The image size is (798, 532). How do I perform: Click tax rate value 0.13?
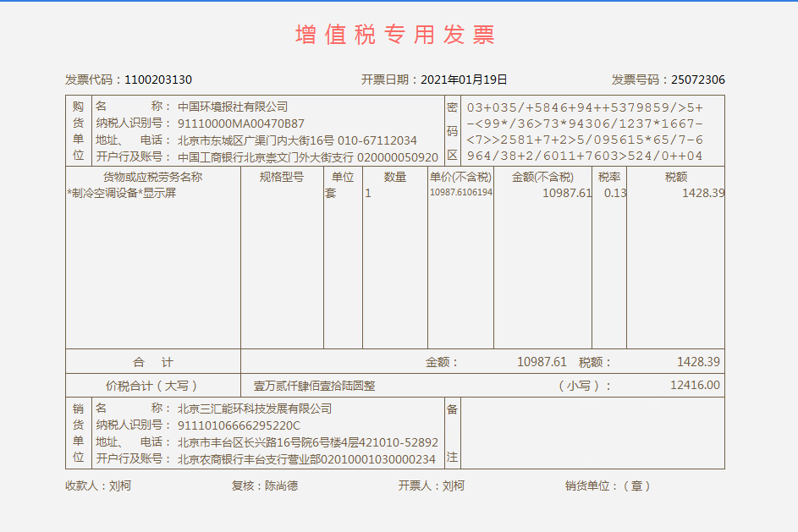(x=614, y=194)
